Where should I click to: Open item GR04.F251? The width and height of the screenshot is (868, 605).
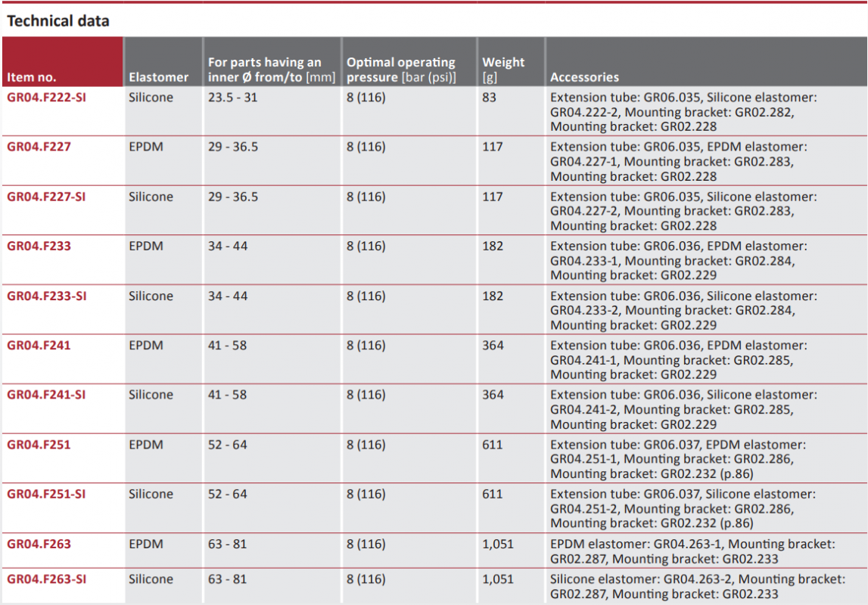(39, 445)
